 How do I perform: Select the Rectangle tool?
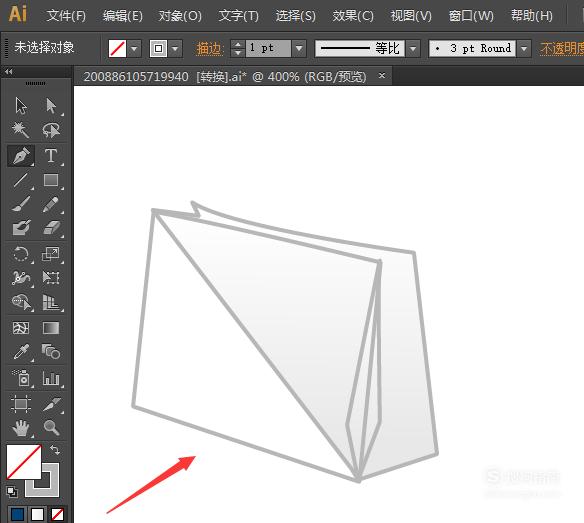[51, 180]
